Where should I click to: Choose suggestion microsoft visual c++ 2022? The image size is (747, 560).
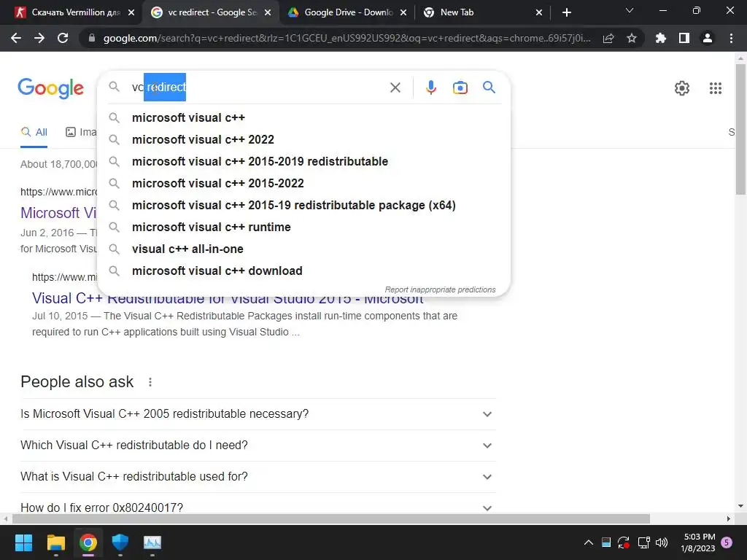(x=303, y=139)
